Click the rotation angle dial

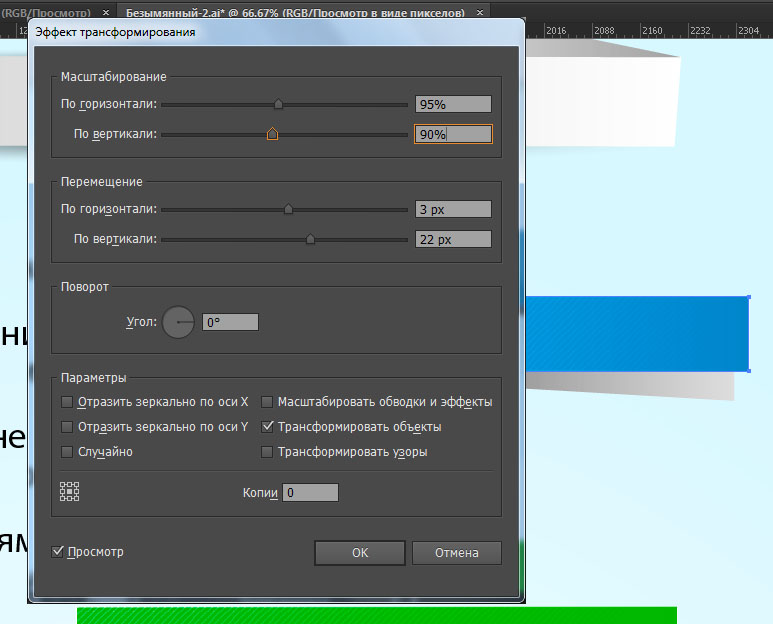click(178, 322)
